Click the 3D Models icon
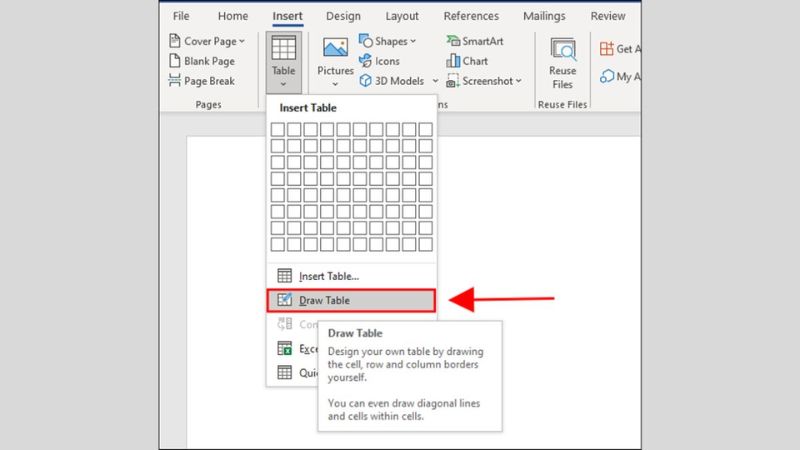This screenshot has height=450, width=800. 365,81
